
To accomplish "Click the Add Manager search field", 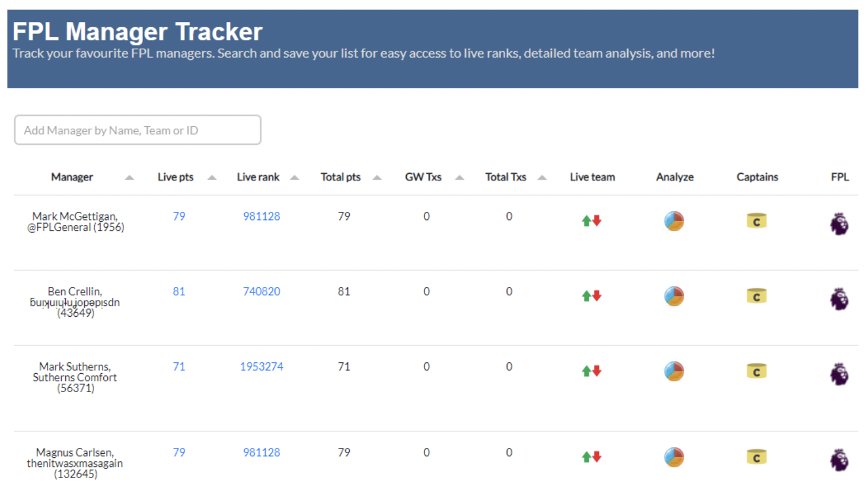I will click(x=138, y=130).
